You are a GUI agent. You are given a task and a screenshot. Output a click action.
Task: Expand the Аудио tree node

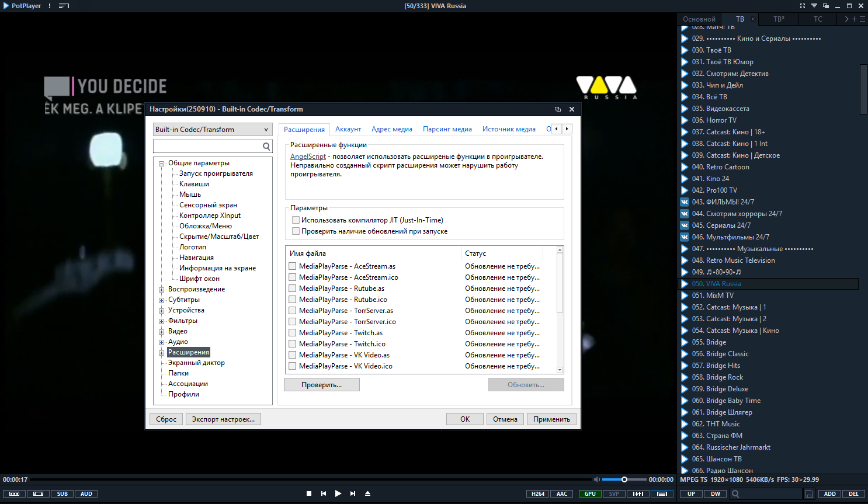pos(162,342)
